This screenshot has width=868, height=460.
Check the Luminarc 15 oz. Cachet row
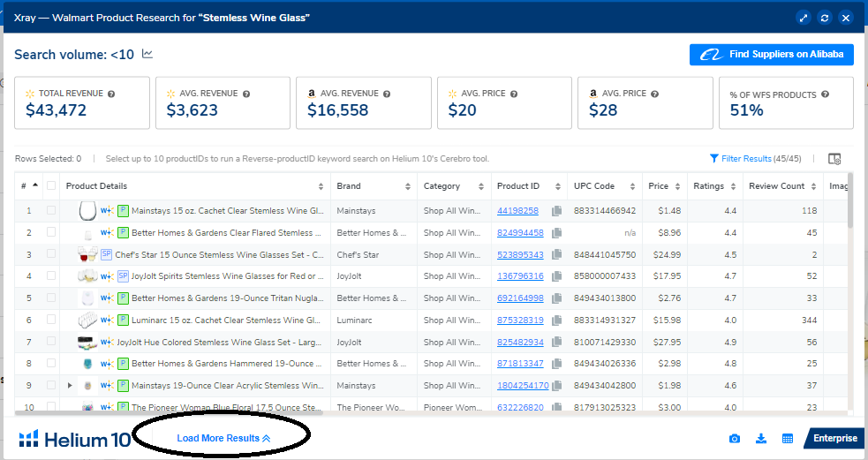point(51,320)
